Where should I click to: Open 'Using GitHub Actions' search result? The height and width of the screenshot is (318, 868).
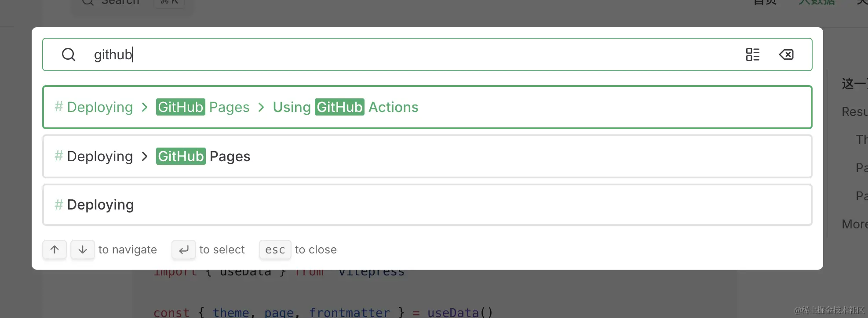coord(427,107)
